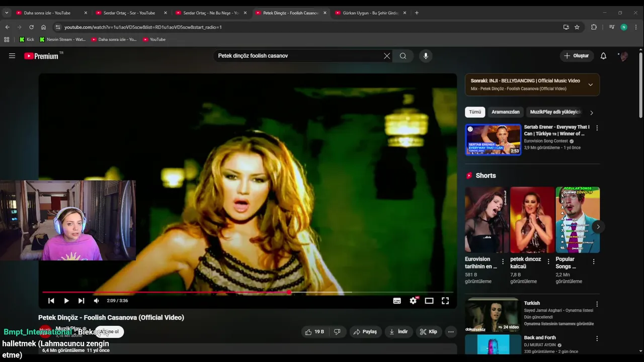Viewport: 644px width, 362px height.
Task: Open options for Eurovision short
Action: pyautogui.click(x=503, y=261)
